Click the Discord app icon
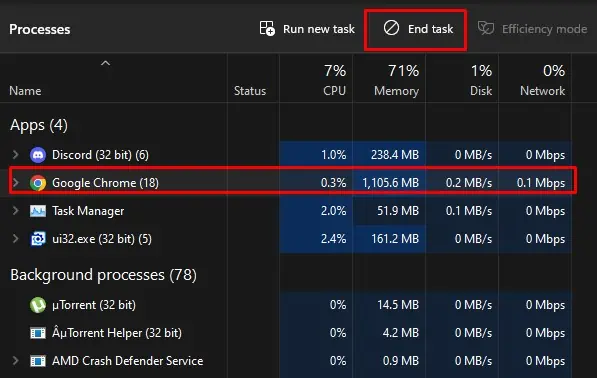The image size is (597, 378). (38, 155)
